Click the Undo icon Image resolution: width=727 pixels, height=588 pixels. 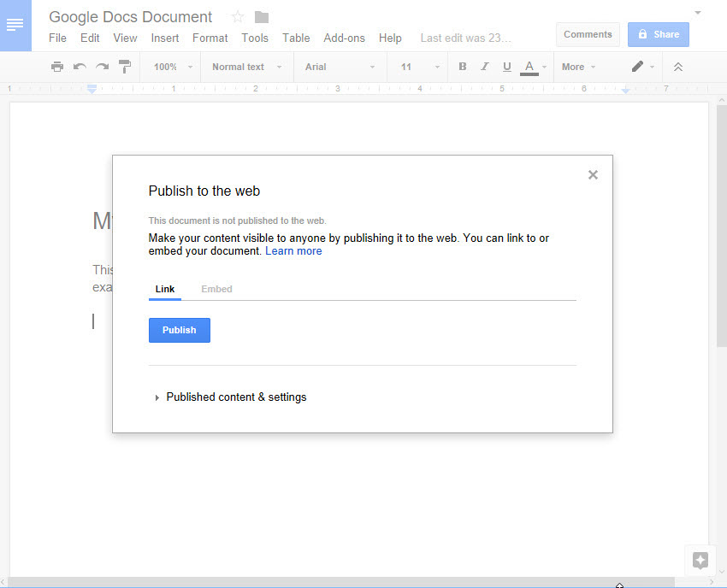coord(80,67)
